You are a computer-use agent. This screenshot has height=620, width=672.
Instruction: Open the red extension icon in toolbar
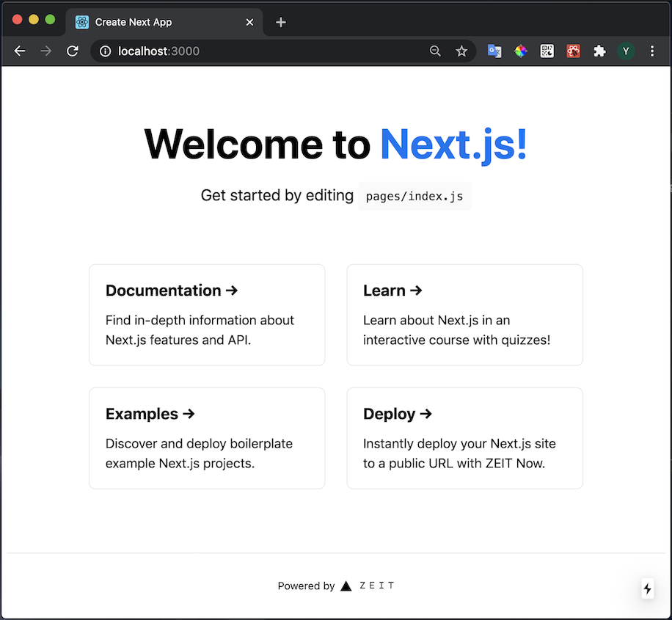click(573, 51)
